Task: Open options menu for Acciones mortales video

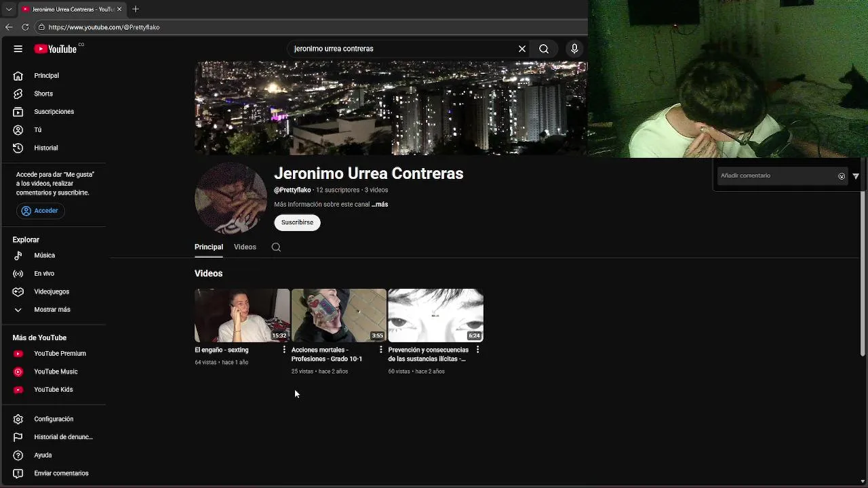Action: (380, 350)
